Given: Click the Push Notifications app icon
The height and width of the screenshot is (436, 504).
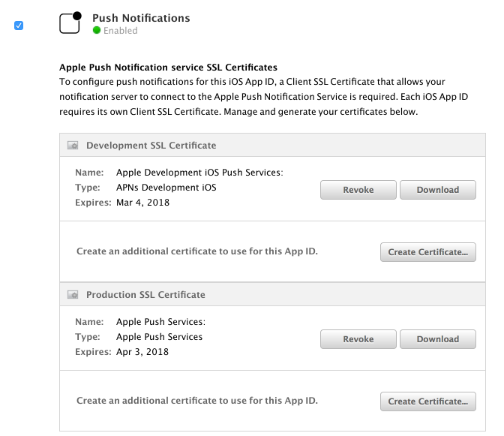Looking at the screenshot, I should click(70, 23).
